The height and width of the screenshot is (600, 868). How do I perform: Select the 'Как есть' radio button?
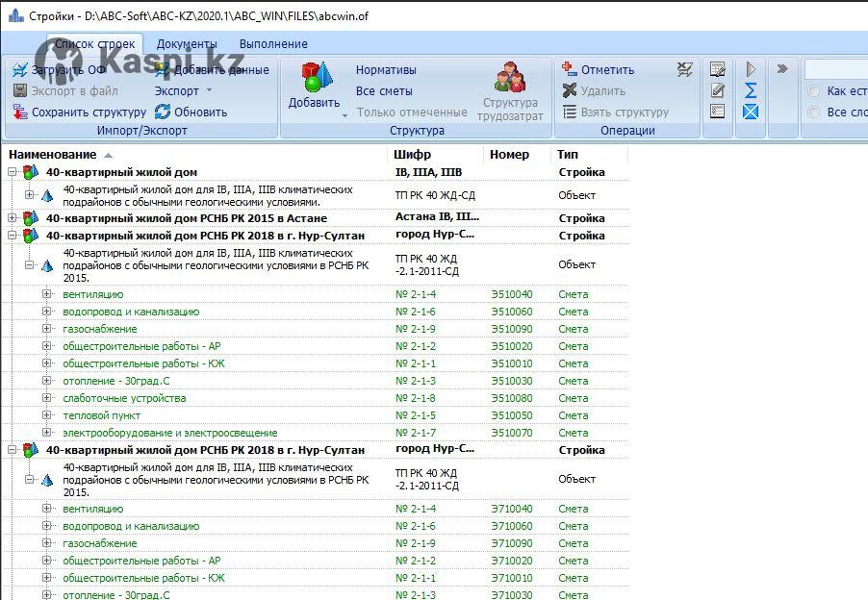pos(814,91)
